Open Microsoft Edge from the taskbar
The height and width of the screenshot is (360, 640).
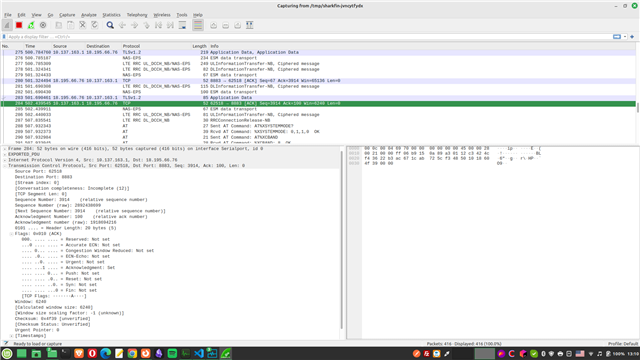(105, 353)
